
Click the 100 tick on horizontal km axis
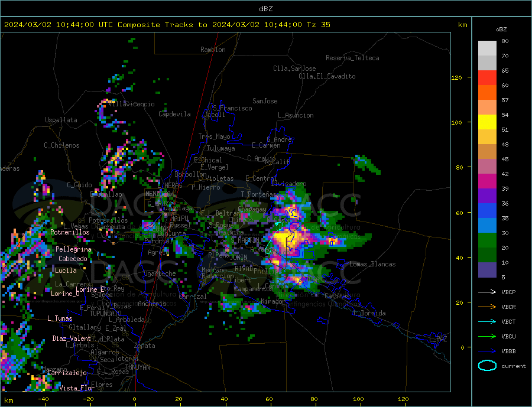pos(358,399)
